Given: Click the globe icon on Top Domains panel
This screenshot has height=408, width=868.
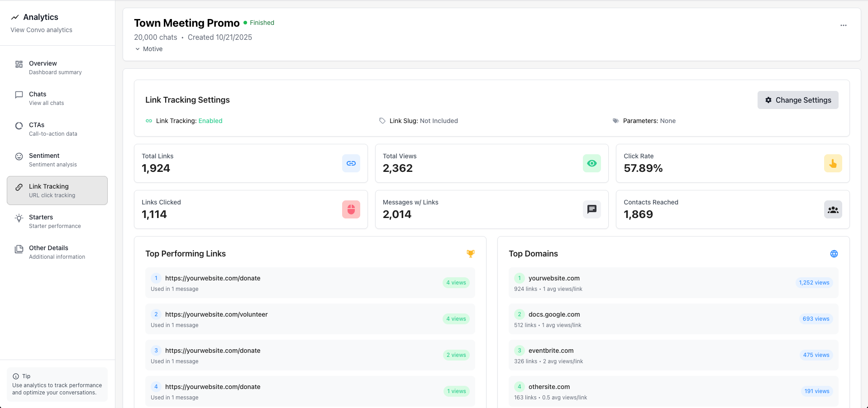Looking at the screenshot, I should point(834,254).
